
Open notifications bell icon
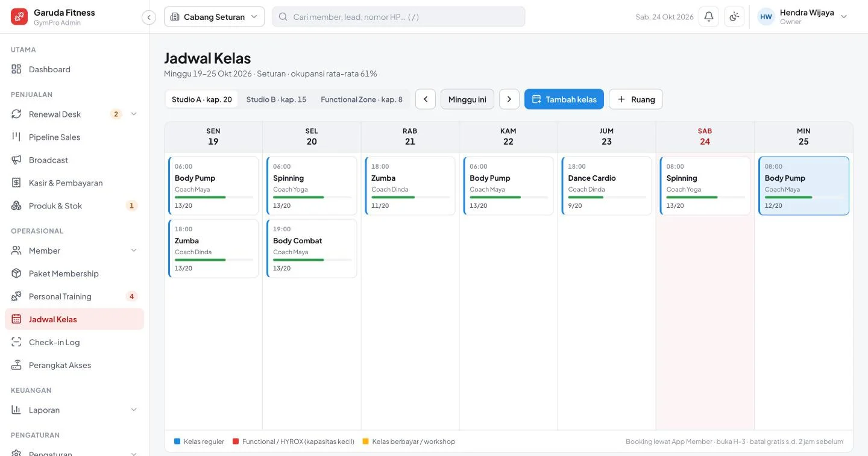tap(709, 17)
